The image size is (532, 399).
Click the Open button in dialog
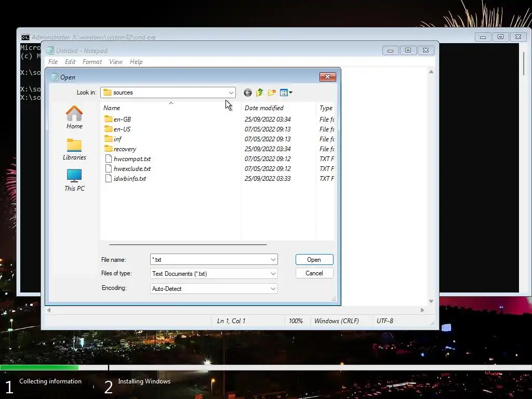[x=314, y=260]
